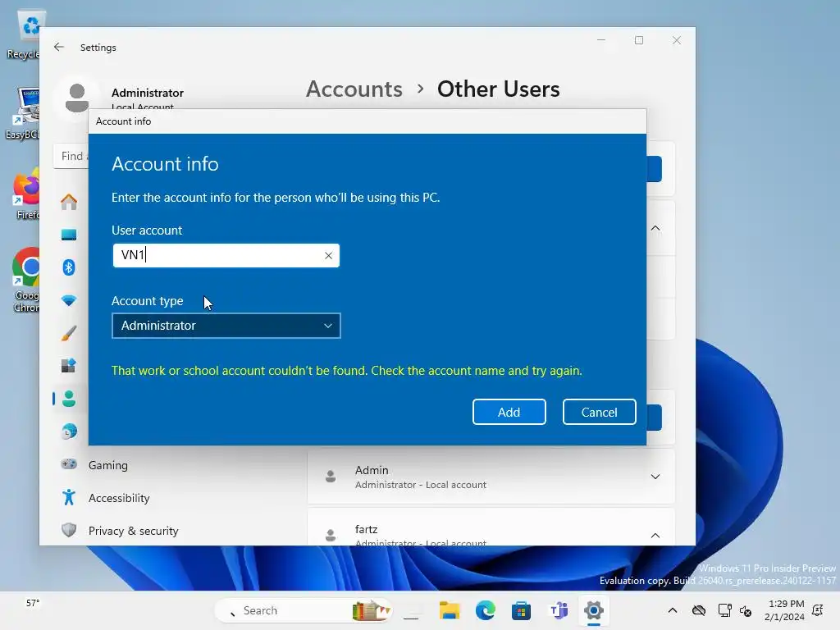
Task: Clear the User account field with X icon
Action: [x=328, y=256]
